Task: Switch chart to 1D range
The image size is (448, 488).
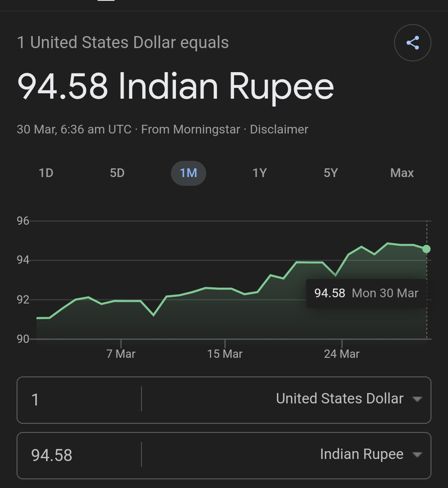Action: click(x=46, y=173)
